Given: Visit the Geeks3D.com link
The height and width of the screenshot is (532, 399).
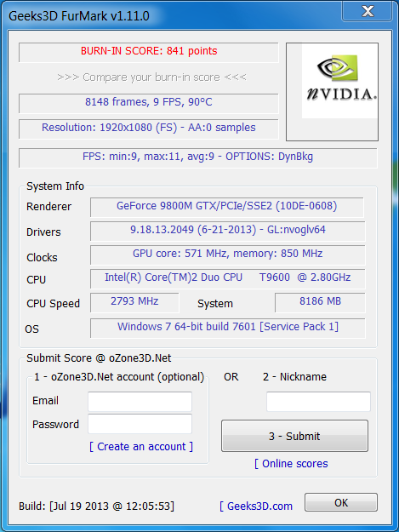Looking at the screenshot, I should [256, 506].
